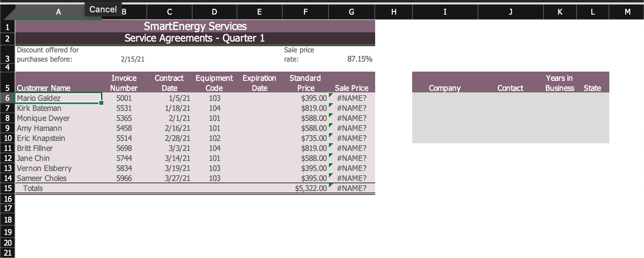This screenshot has width=644, height=258.
Task: Click the Contact header cell
Action: tap(510, 82)
